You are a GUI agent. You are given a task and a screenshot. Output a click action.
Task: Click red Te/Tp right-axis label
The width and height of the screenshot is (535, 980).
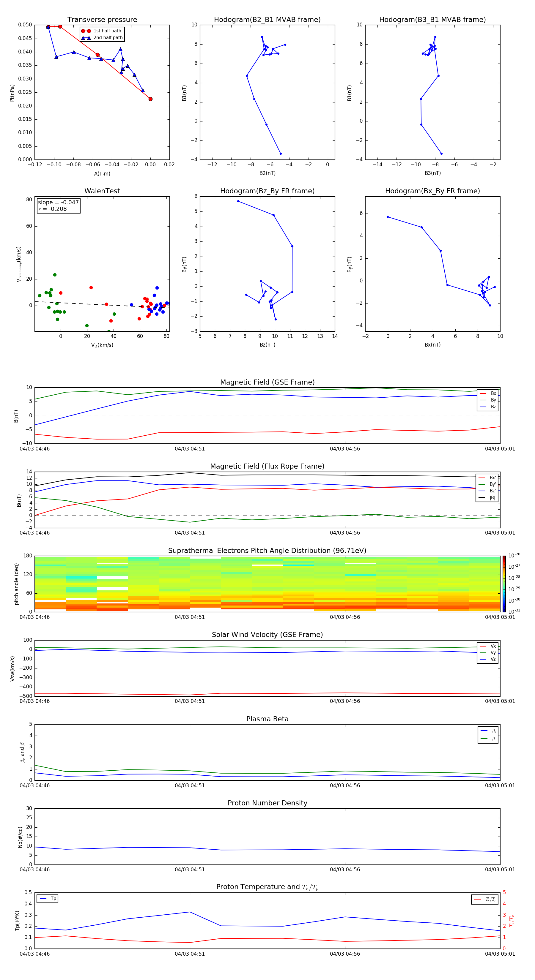pos(512,921)
